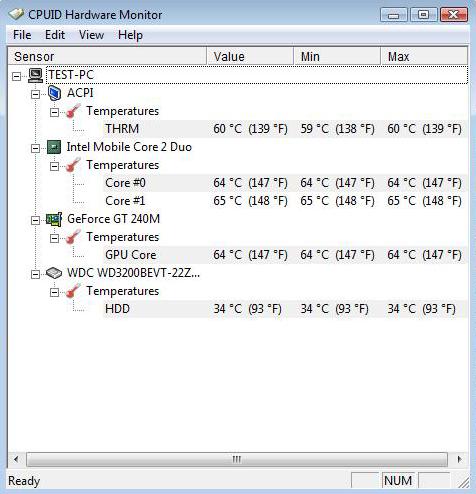Click the horizontal scrollbar right arrow

click(x=460, y=459)
